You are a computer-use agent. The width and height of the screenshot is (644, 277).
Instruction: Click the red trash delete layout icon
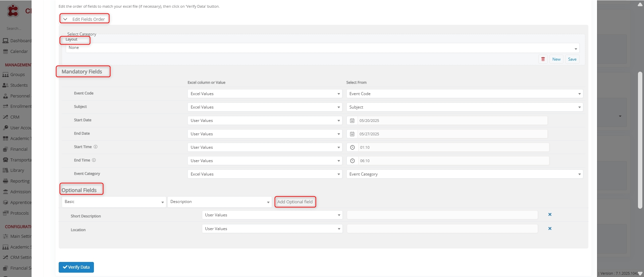pos(543,59)
